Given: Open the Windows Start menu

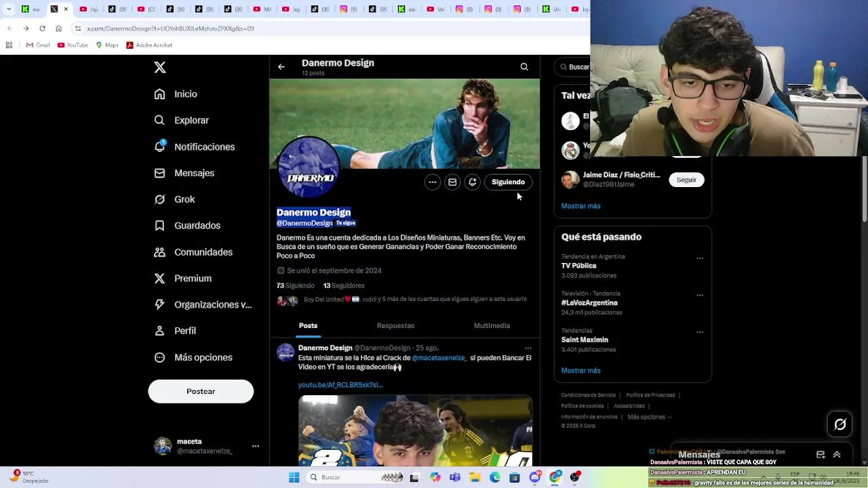Looking at the screenshot, I should click(294, 477).
